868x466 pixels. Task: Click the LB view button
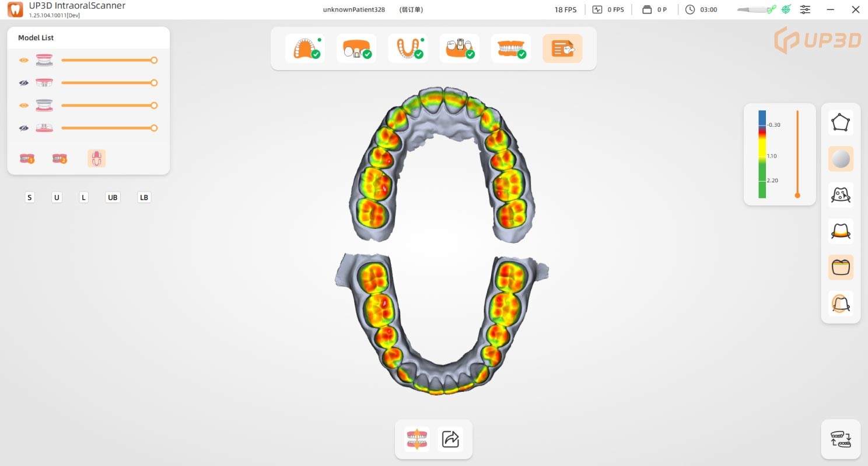143,197
